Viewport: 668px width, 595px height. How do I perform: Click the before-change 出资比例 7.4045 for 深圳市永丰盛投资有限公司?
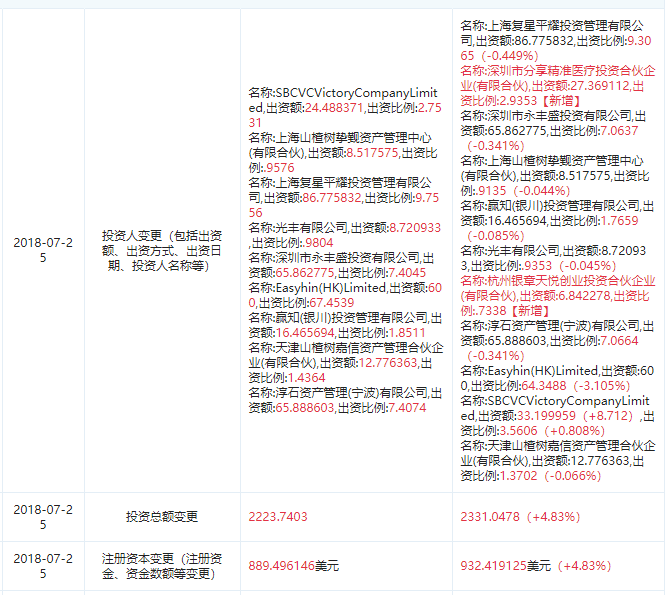point(406,273)
